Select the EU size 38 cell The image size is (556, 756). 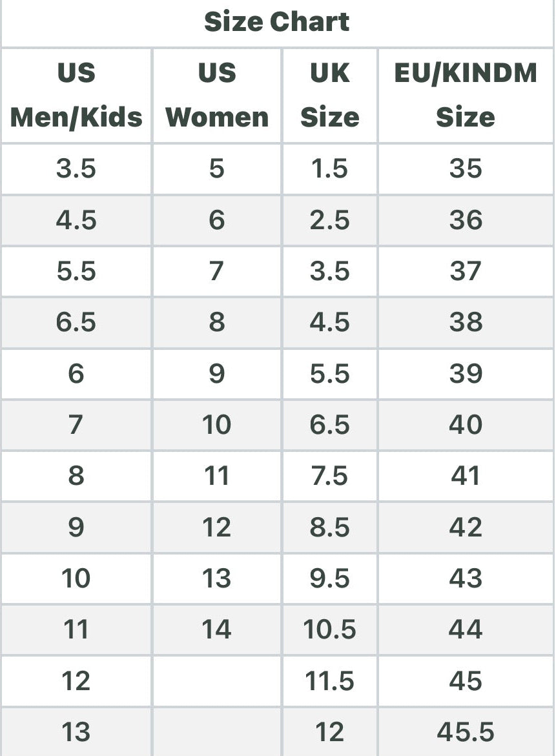466,322
